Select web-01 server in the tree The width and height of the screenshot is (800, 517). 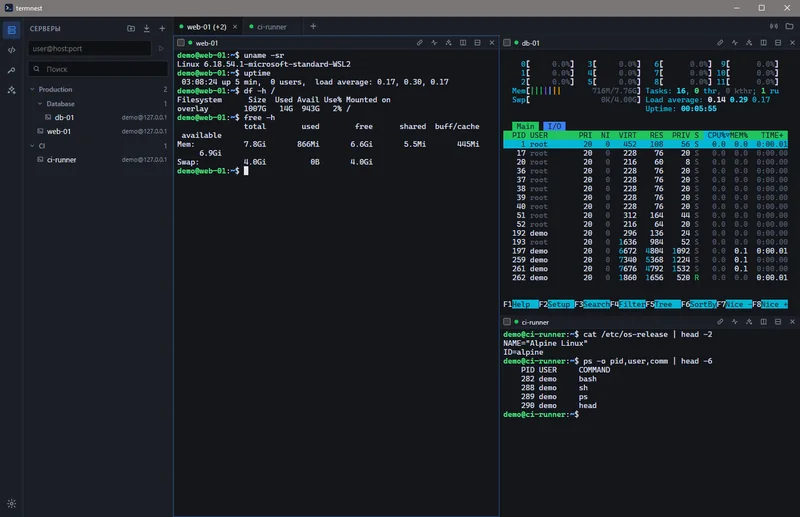(x=98, y=132)
